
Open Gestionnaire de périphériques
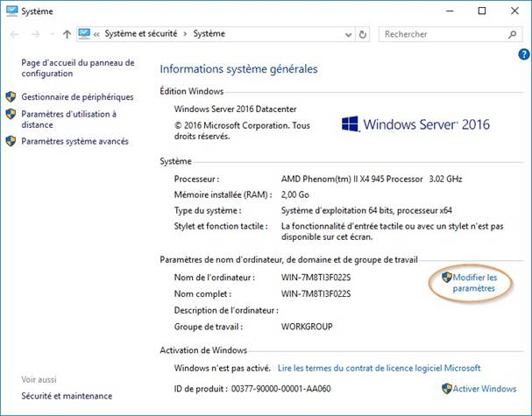[x=77, y=97]
